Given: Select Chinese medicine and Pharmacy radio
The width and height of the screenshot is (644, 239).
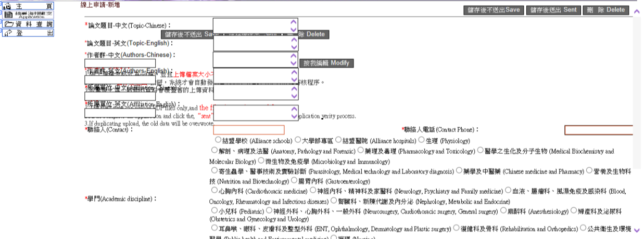Looking at the screenshot, I should point(459,170).
